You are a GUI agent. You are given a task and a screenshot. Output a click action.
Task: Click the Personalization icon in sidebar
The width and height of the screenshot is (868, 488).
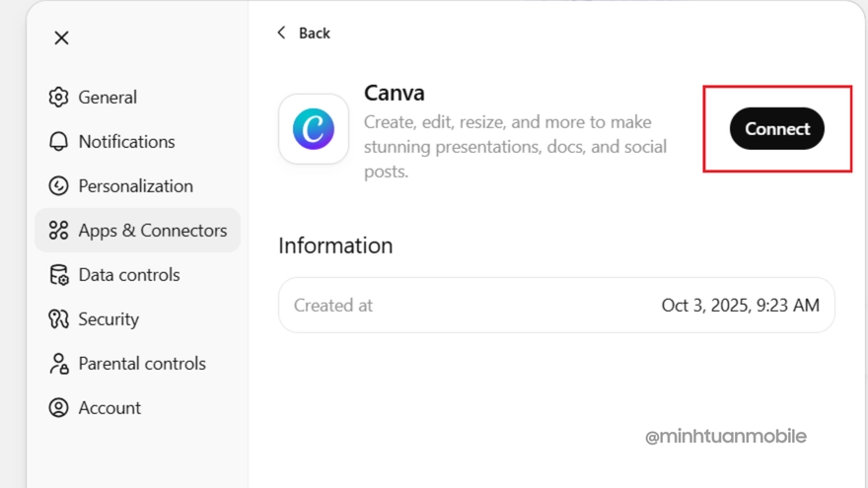tap(59, 186)
